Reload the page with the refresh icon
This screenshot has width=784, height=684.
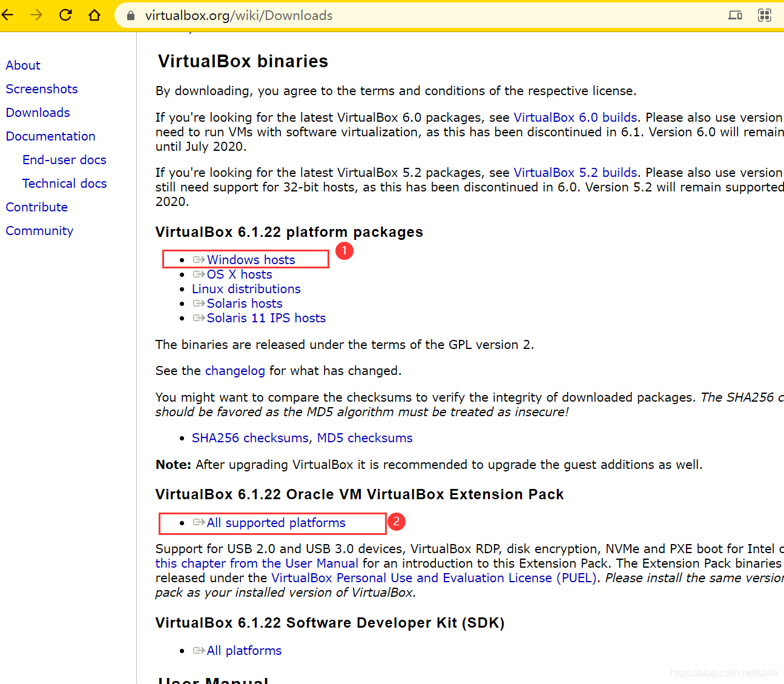(65, 15)
